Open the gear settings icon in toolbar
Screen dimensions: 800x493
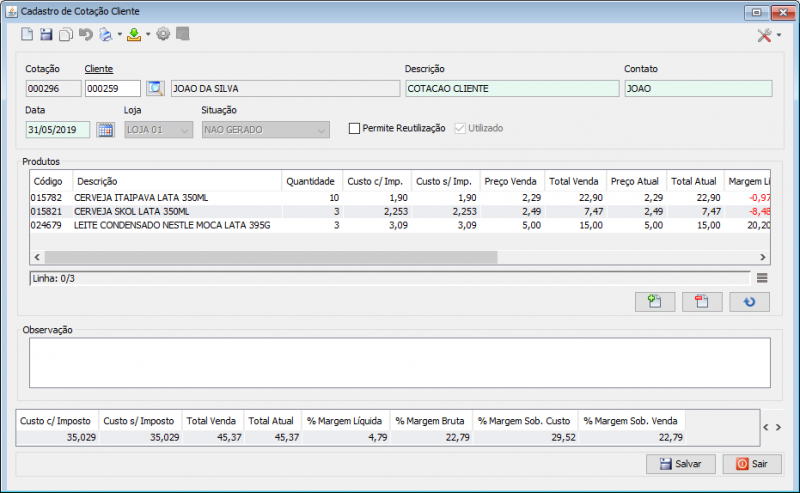coord(163,35)
